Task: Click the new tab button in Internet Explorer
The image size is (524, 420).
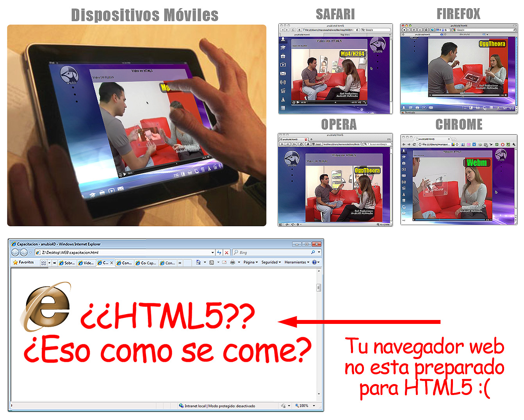Action: pyautogui.click(x=187, y=263)
